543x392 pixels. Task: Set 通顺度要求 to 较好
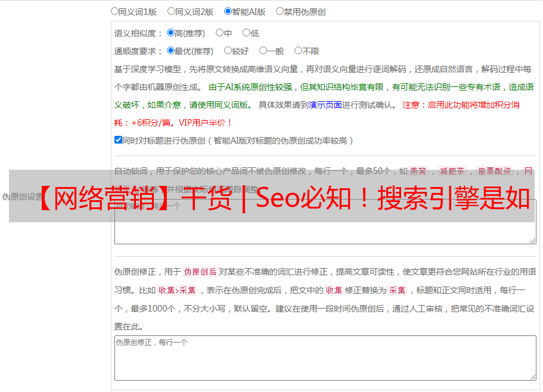pyautogui.click(x=228, y=51)
